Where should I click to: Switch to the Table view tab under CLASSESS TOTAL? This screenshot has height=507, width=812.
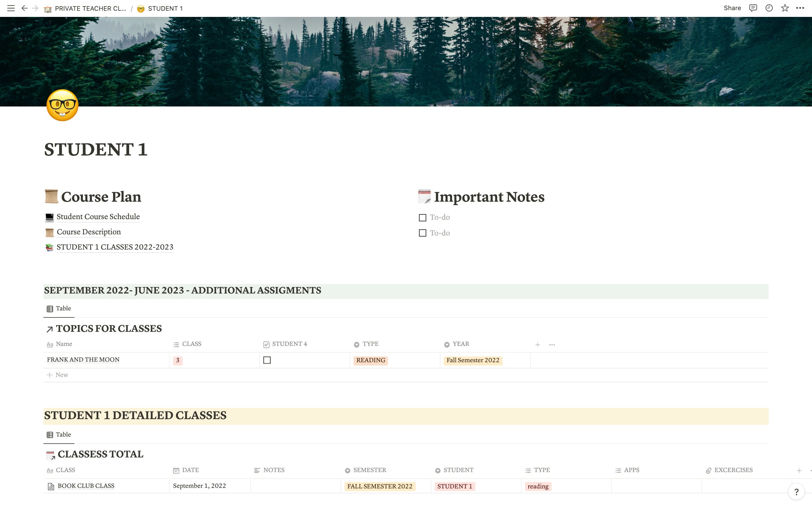(59, 434)
